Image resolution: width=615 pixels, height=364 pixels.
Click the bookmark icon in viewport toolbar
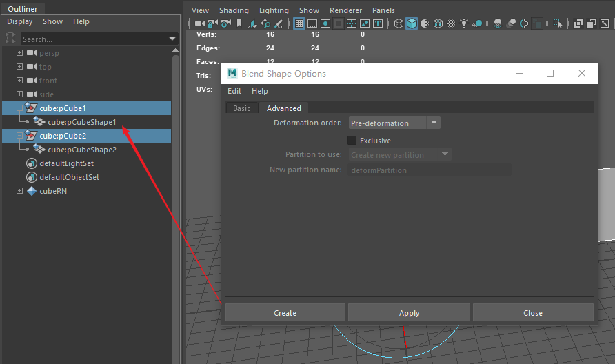[x=239, y=23]
